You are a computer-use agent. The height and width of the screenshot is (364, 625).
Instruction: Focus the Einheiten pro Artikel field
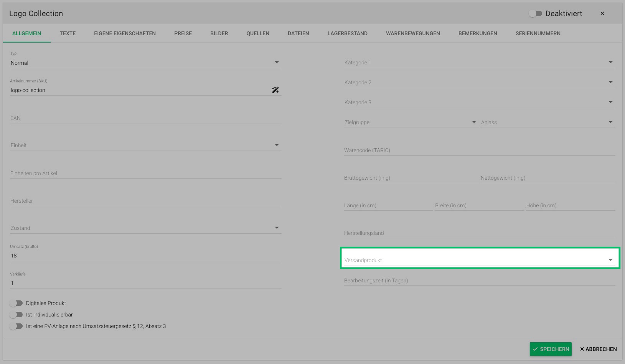tap(146, 173)
